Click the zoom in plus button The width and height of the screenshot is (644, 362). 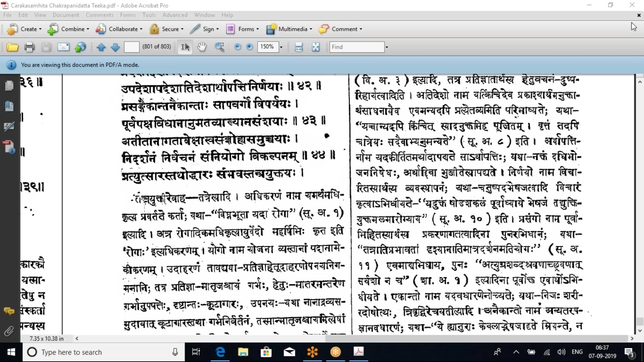pyautogui.click(x=249, y=47)
